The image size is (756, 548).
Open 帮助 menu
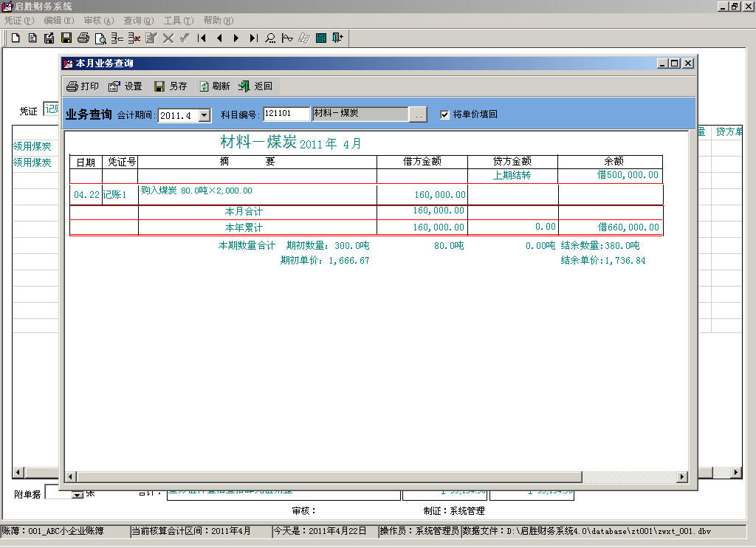click(x=219, y=21)
